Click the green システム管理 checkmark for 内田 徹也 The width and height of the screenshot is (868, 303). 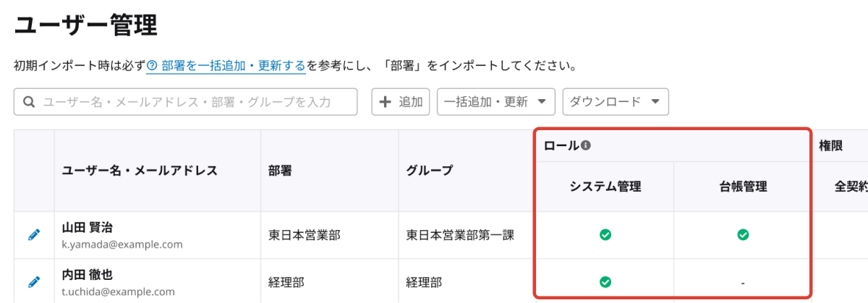[x=605, y=281]
